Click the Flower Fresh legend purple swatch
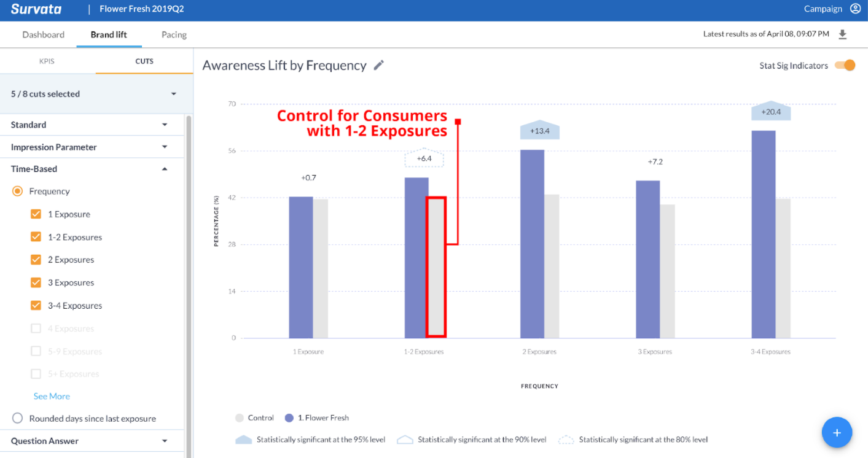Screen dimensions: 868x458 (x=289, y=417)
